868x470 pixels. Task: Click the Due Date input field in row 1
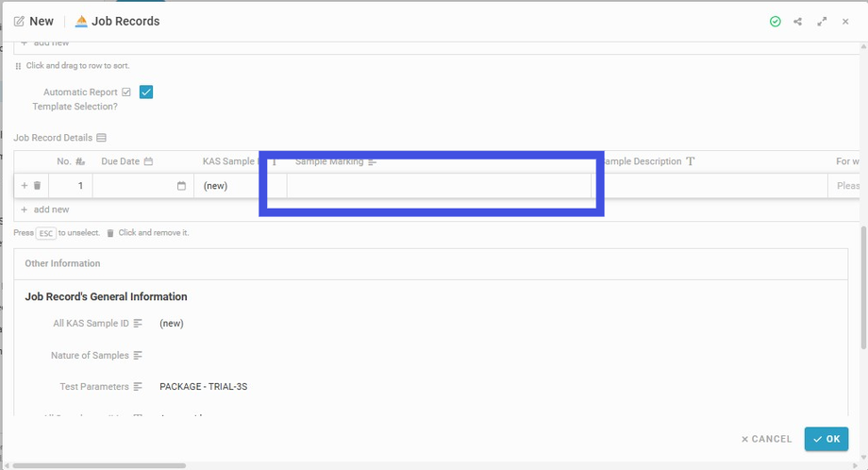coord(143,186)
